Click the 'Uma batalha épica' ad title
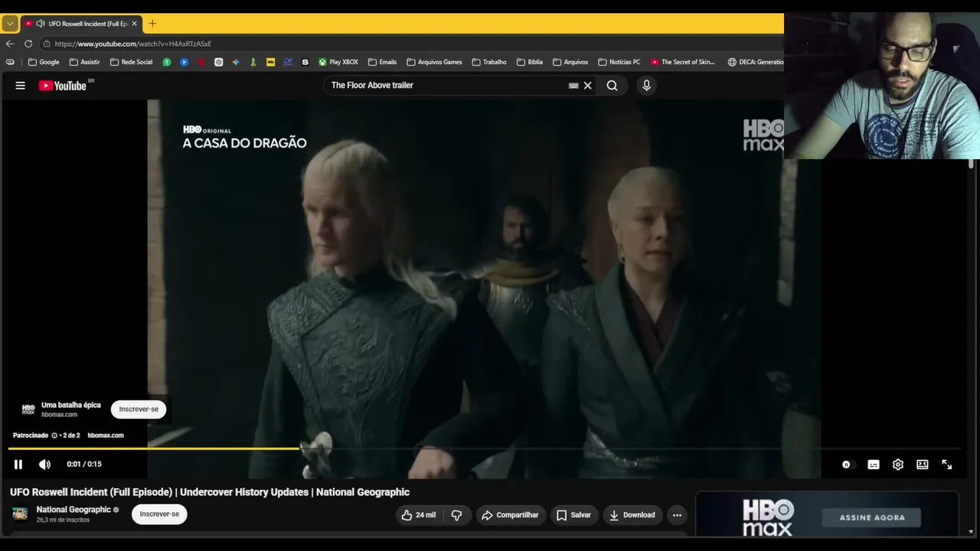The width and height of the screenshot is (980, 551). (71, 405)
